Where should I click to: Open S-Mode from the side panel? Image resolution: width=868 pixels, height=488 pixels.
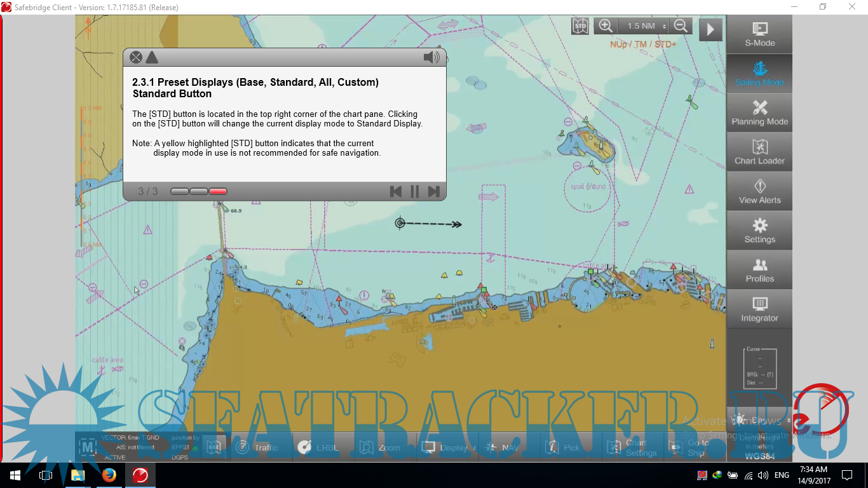(x=759, y=34)
